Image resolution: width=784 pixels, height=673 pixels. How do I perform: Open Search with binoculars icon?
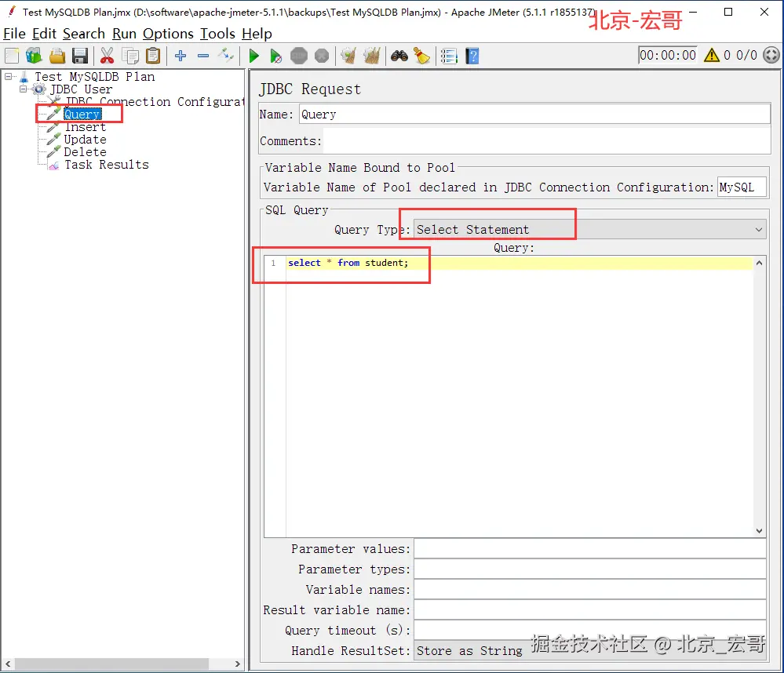(399, 56)
